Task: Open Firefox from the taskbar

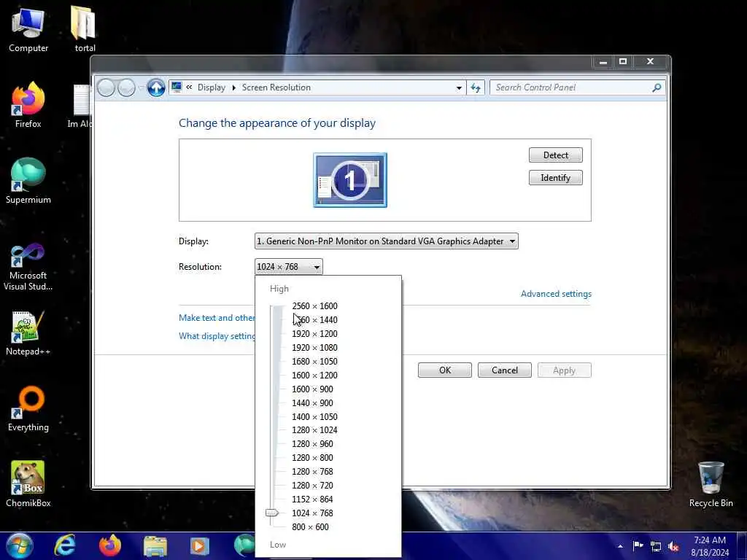Action: tap(109, 545)
